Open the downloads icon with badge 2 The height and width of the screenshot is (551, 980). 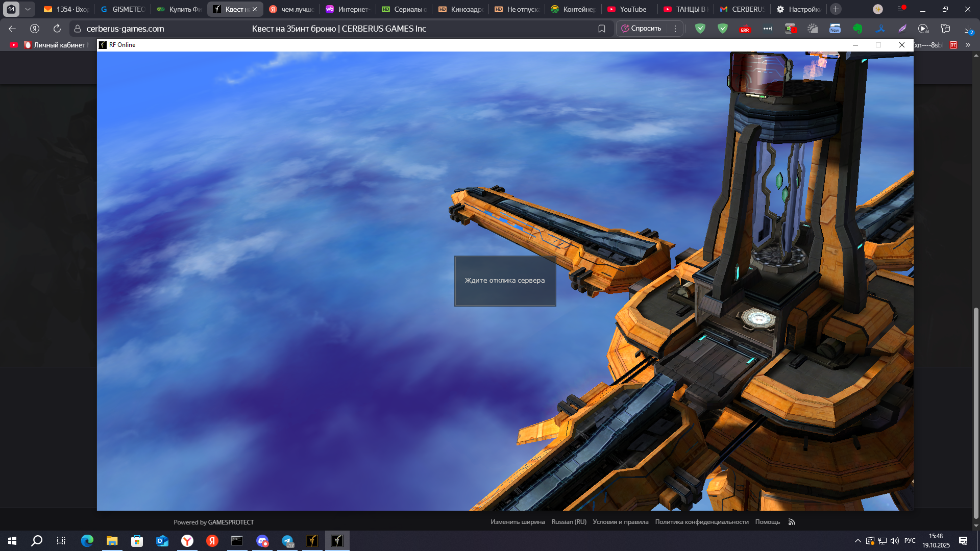[968, 29]
